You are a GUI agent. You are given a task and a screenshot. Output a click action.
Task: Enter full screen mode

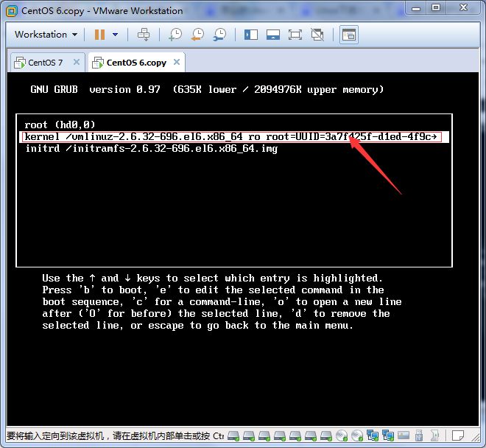tap(295, 35)
